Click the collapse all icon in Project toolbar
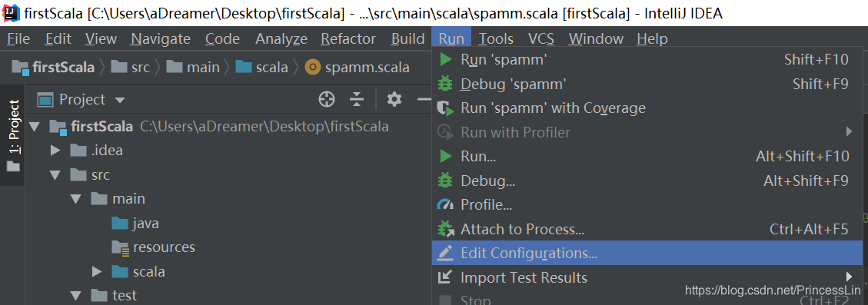 click(357, 100)
